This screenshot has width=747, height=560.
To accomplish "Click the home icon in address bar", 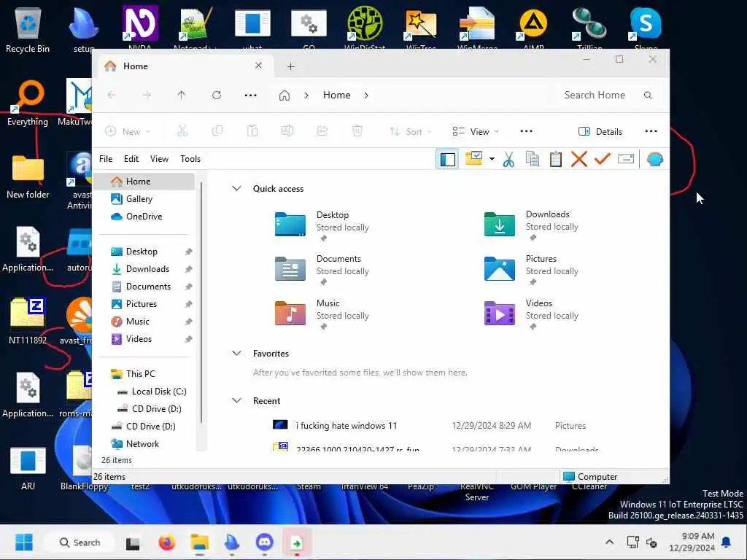I will tap(285, 96).
